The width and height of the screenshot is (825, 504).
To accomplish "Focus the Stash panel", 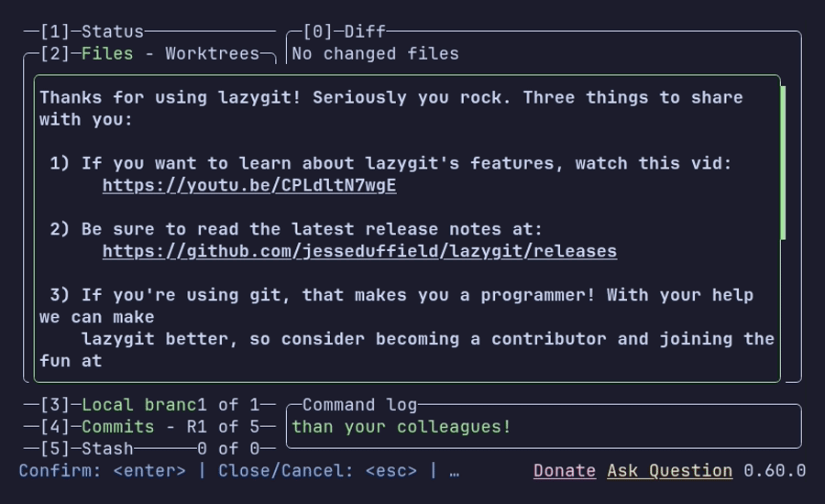I will click(x=107, y=449).
